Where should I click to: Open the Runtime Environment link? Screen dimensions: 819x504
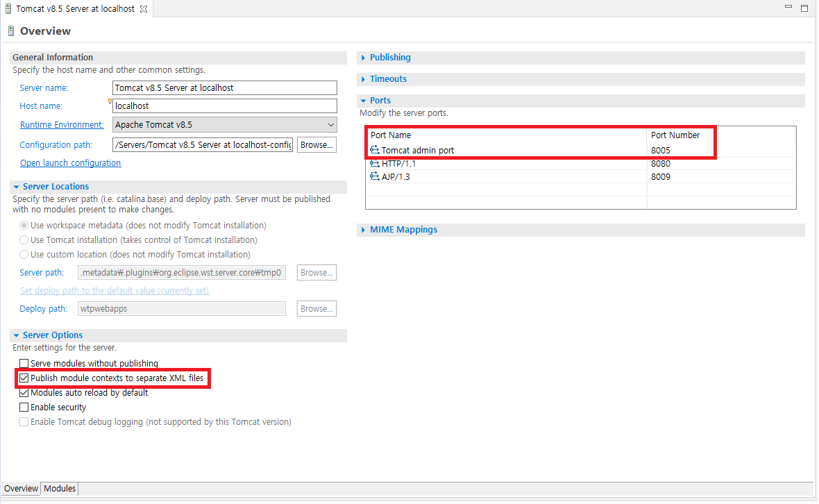tap(62, 125)
